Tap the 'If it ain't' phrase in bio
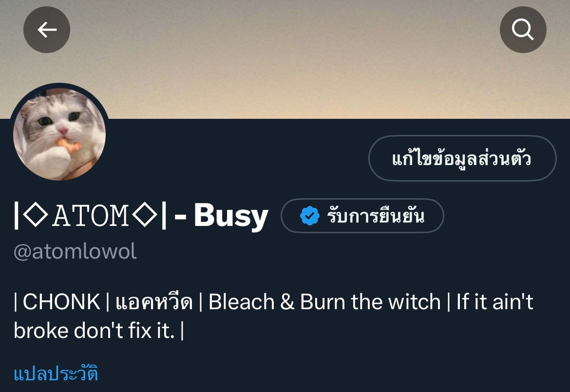The height and width of the screenshot is (392, 570). point(494,302)
